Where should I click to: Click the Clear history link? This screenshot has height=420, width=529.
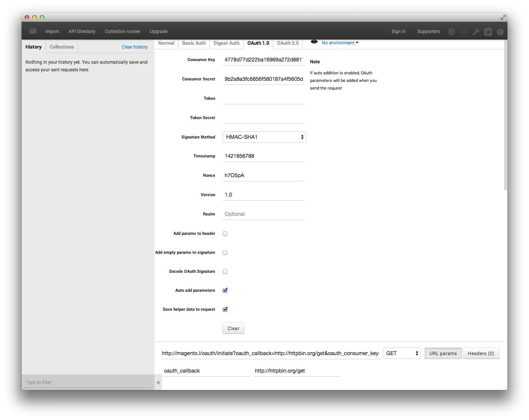(134, 47)
